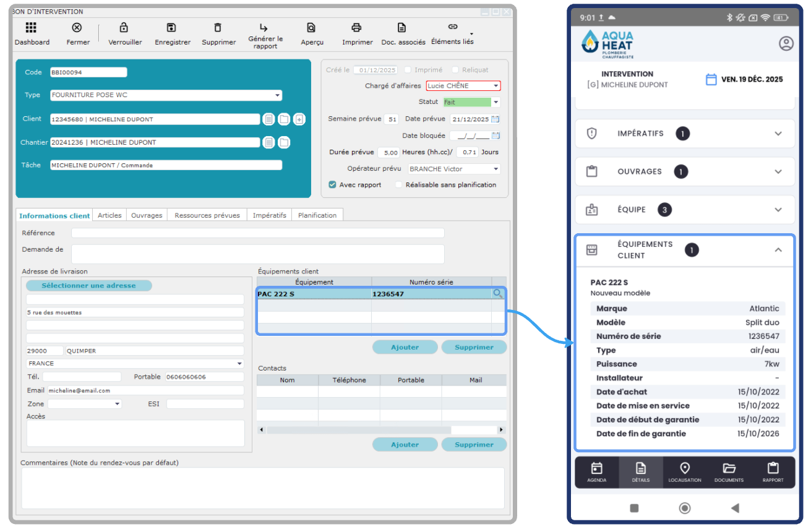The height and width of the screenshot is (532, 811).
Task: Click the Supprimer trash icon in toolbar
Action: (218, 28)
